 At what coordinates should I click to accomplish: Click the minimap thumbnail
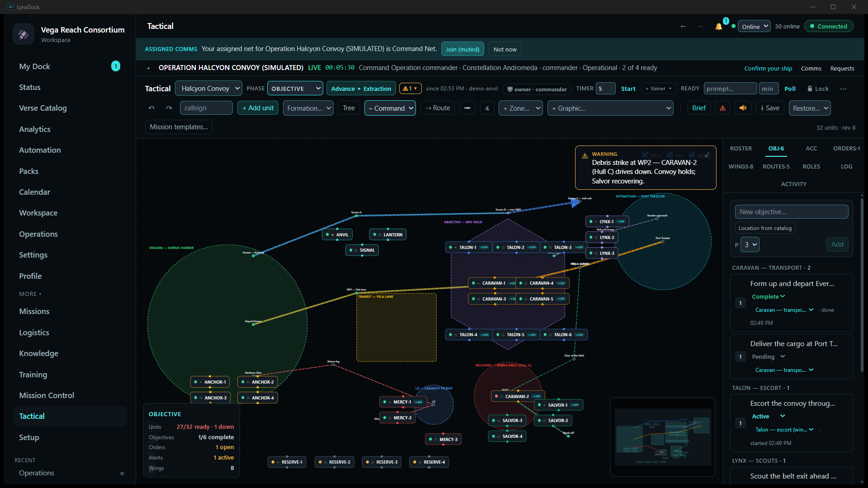click(663, 437)
